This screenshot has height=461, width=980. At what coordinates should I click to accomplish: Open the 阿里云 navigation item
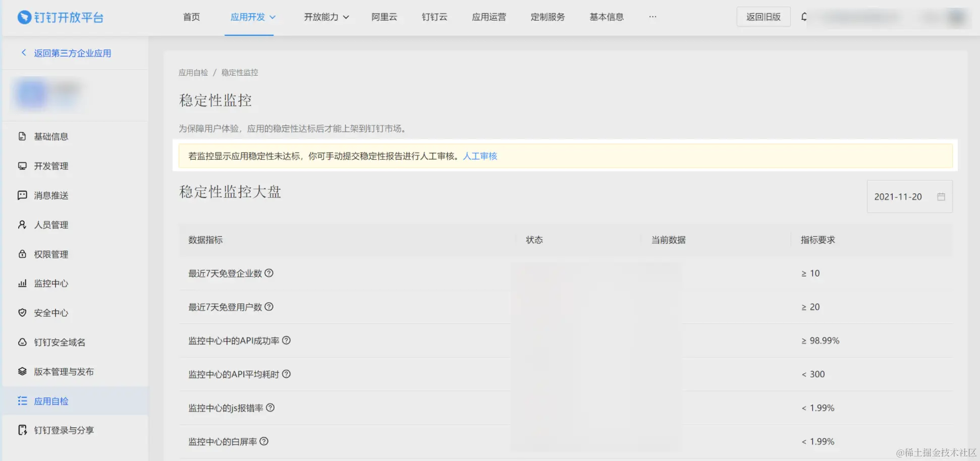click(385, 17)
